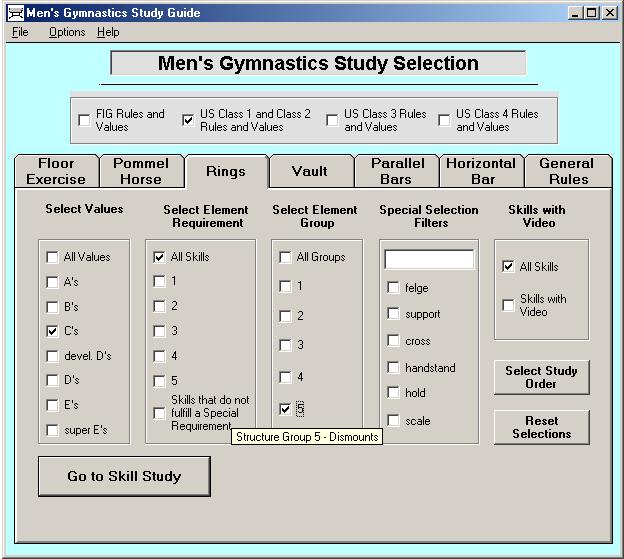
Task: Switch to the Pommel Horse tab
Action: (x=141, y=171)
